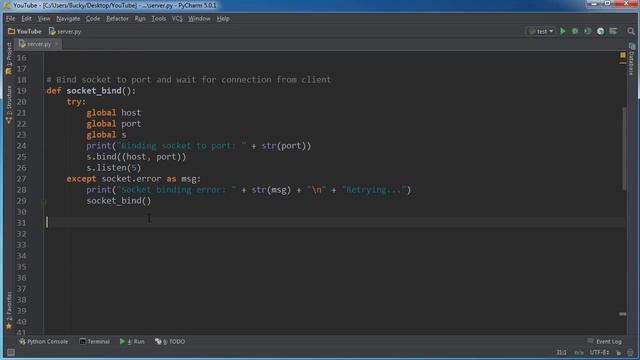Open the Project tool window sidebar tab
Viewport: 640px width, 360px height.
pyautogui.click(x=9, y=58)
